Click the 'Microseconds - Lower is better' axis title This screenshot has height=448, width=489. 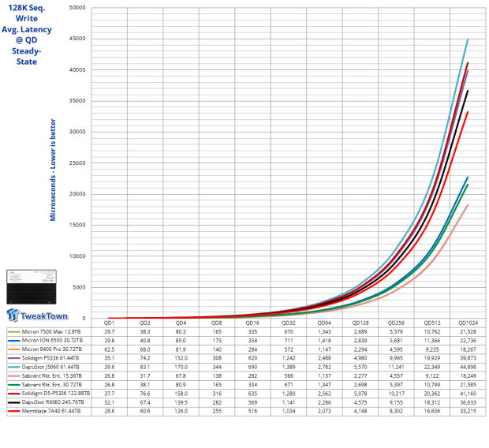coord(53,170)
